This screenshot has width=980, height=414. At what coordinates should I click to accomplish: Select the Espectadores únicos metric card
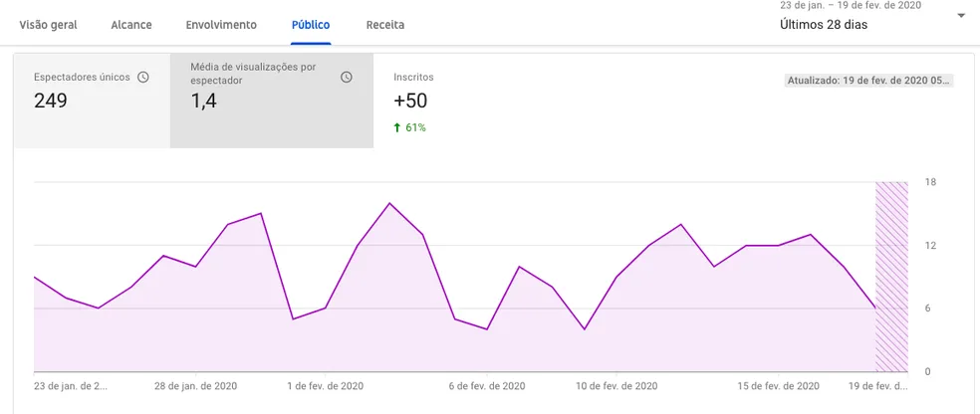point(92,100)
